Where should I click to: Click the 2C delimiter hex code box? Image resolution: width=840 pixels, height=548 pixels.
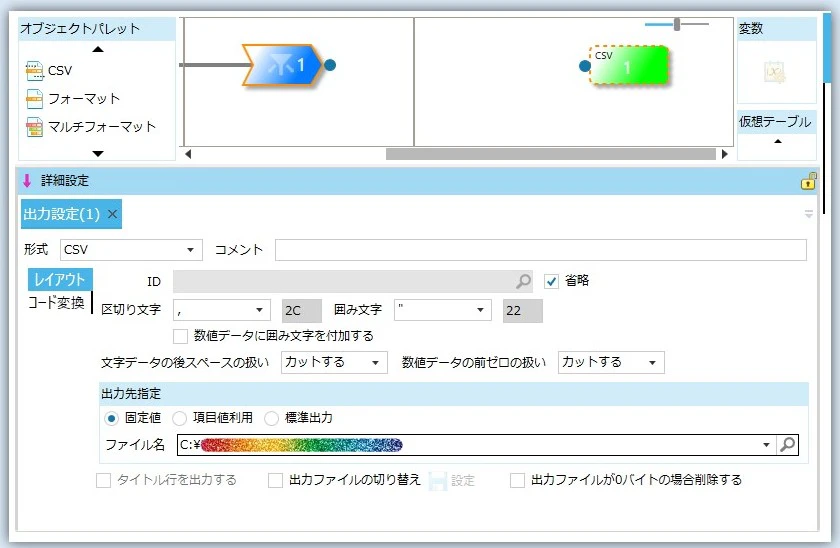(302, 311)
